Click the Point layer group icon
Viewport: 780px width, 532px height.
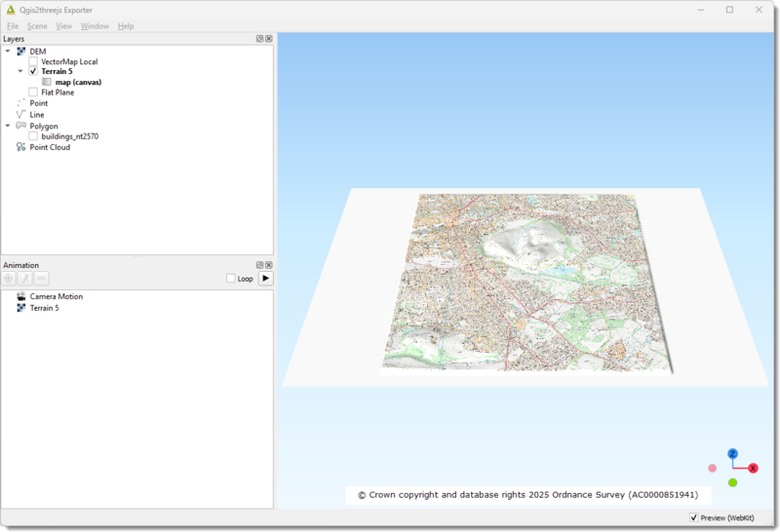tap(20, 103)
